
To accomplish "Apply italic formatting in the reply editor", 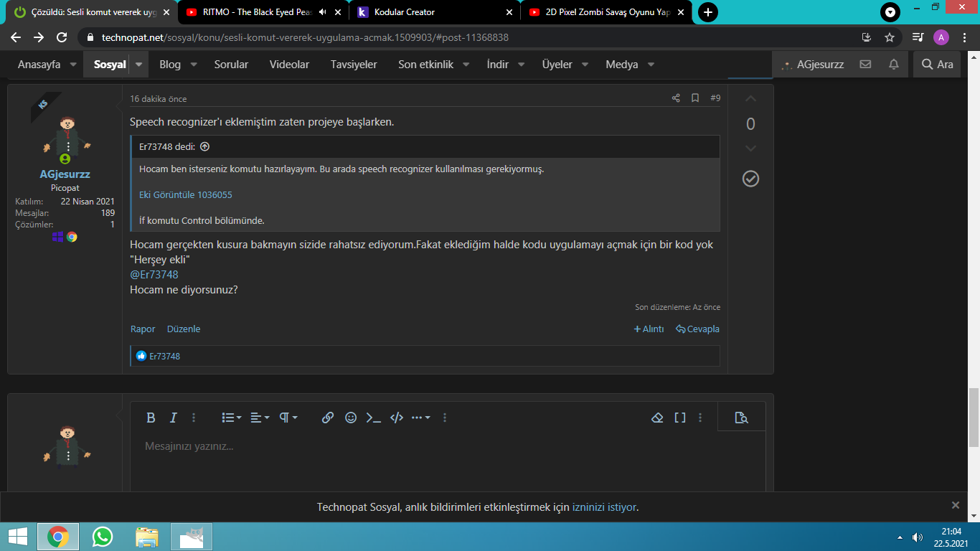I will tap(173, 418).
